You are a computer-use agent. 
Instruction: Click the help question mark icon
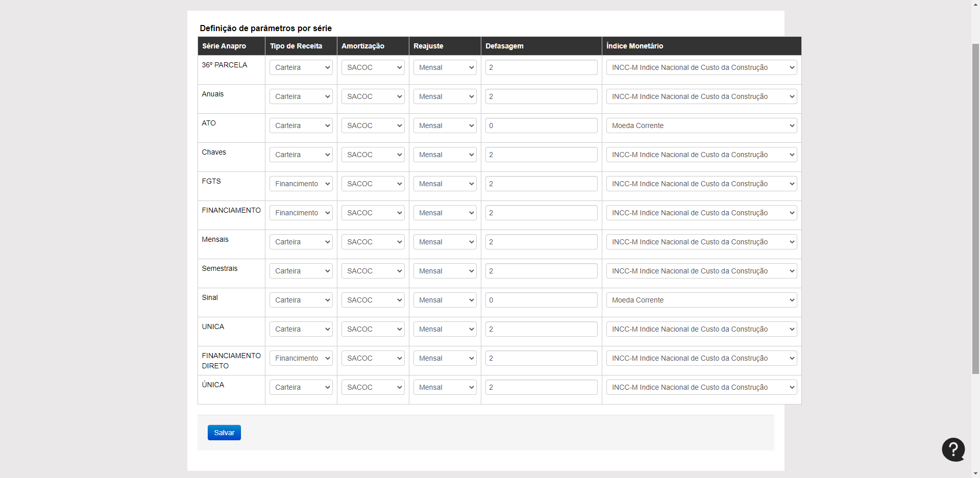pyautogui.click(x=953, y=449)
